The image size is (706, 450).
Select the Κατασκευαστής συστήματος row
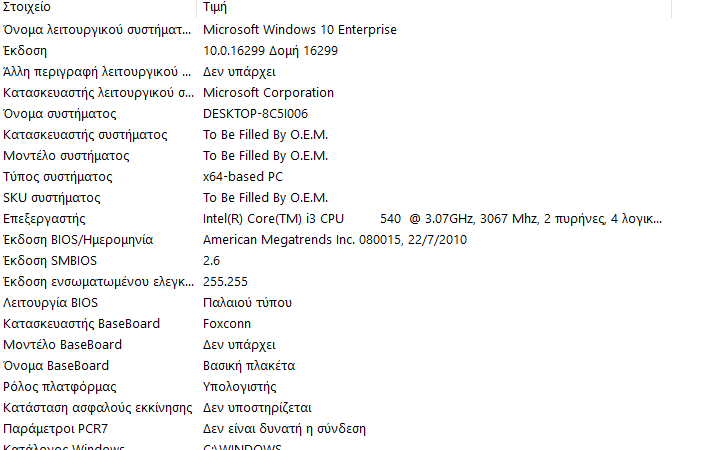(335, 135)
